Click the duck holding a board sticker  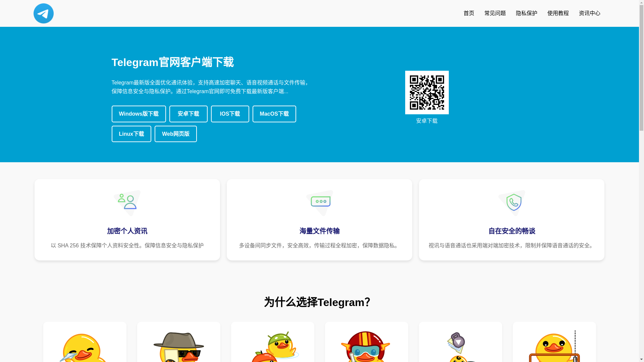tap(554, 346)
